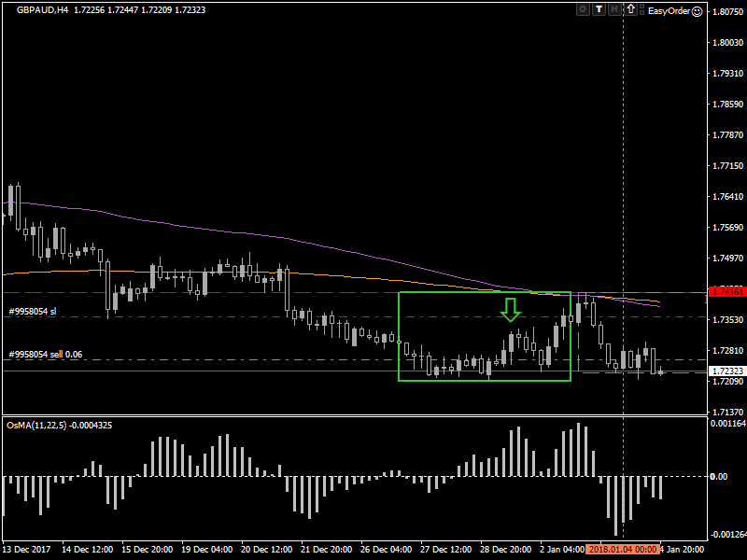Click the current price tag 1.72323
Screen dimensions: 747x560
point(727,371)
